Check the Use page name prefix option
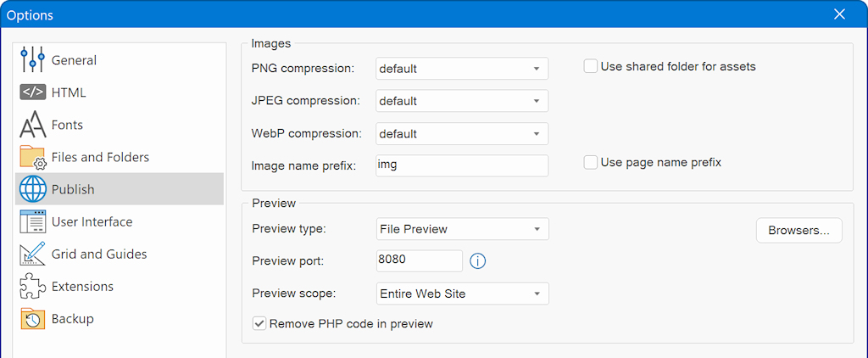The width and height of the screenshot is (868, 358). click(591, 162)
